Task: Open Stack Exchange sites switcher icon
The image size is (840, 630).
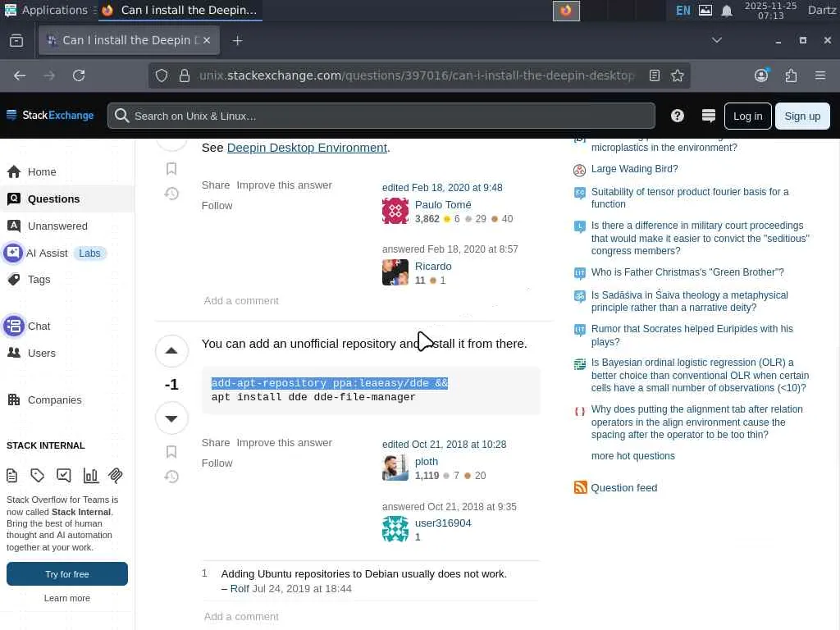Action: 708,116
